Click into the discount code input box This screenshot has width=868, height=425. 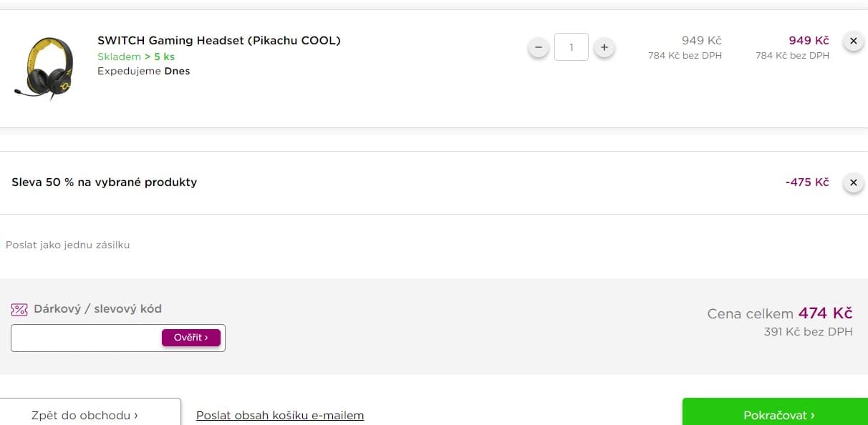click(86, 338)
